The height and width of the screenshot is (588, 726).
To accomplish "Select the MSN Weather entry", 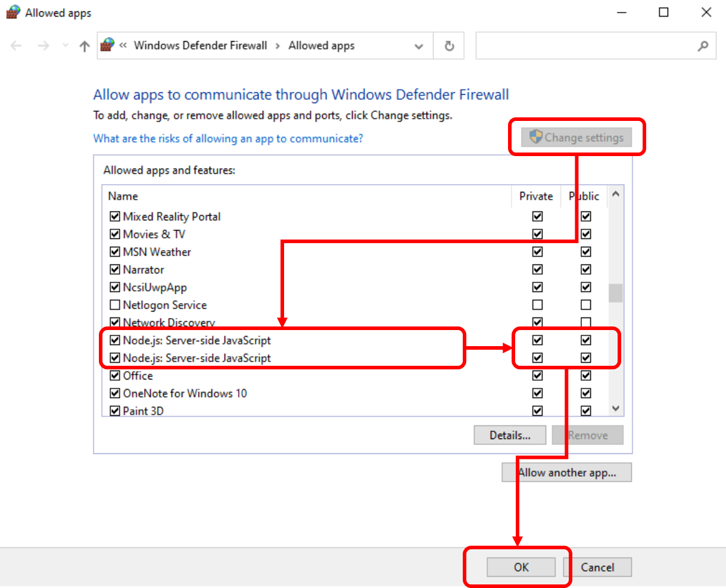I will tap(157, 252).
